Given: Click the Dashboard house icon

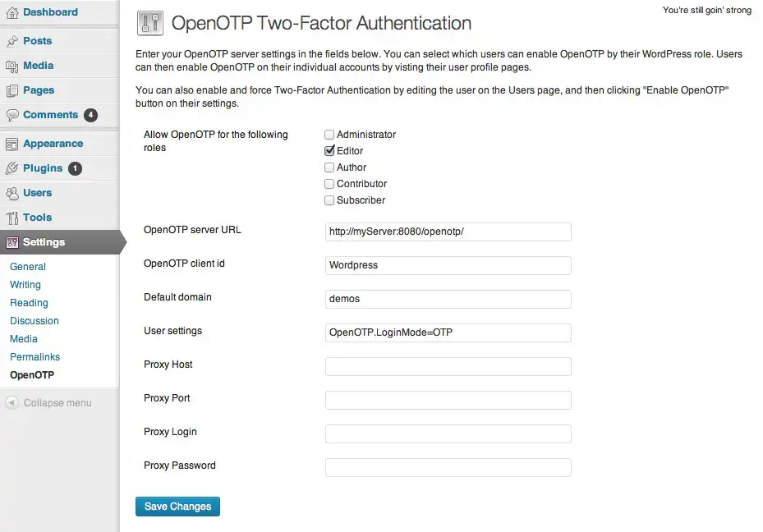Looking at the screenshot, I should point(12,12).
